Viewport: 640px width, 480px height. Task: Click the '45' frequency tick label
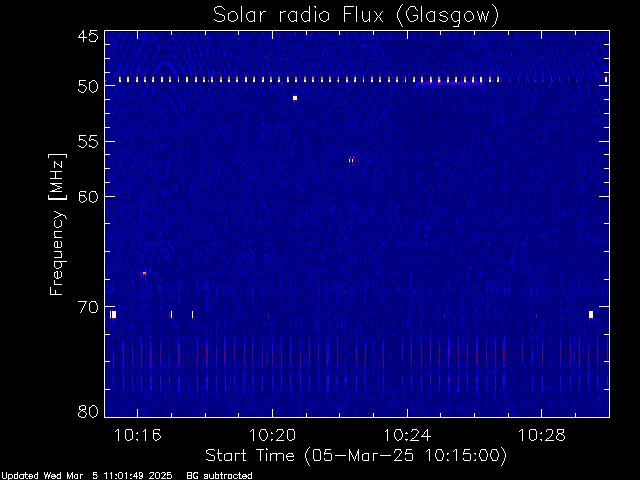coord(88,36)
